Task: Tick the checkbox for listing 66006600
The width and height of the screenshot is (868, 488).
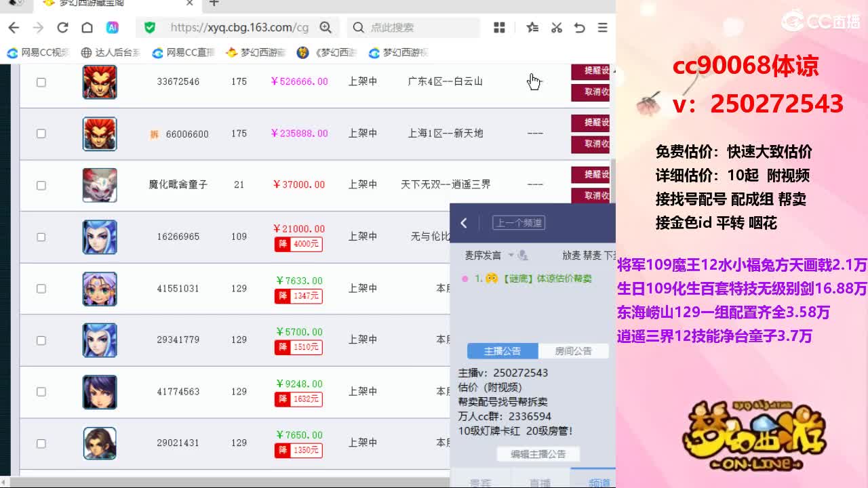Action: pos(41,134)
